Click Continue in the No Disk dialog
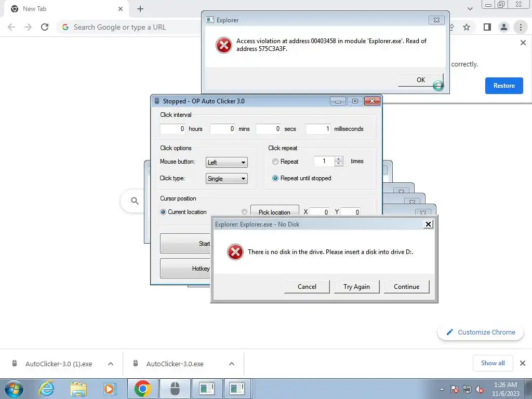The image size is (532, 399). (406, 287)
